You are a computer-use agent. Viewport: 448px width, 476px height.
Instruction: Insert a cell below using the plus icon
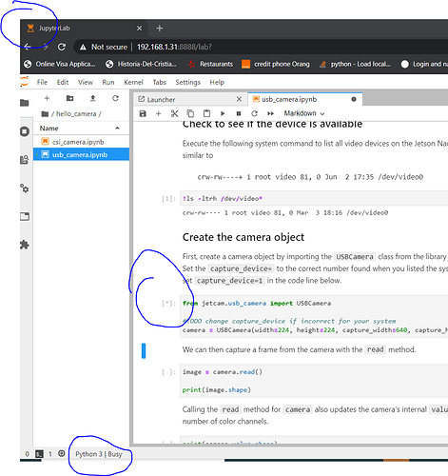159,113
